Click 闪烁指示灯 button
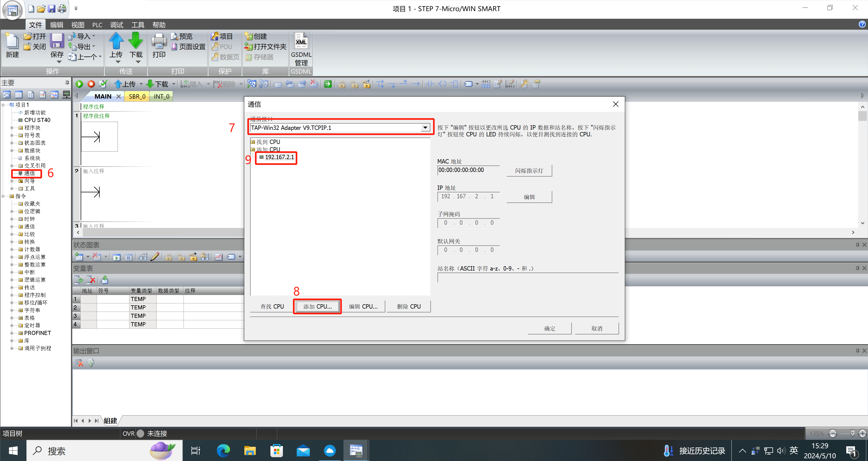Image resolution: width=868 pixels, height=461 pixels. tap(529, 171)
